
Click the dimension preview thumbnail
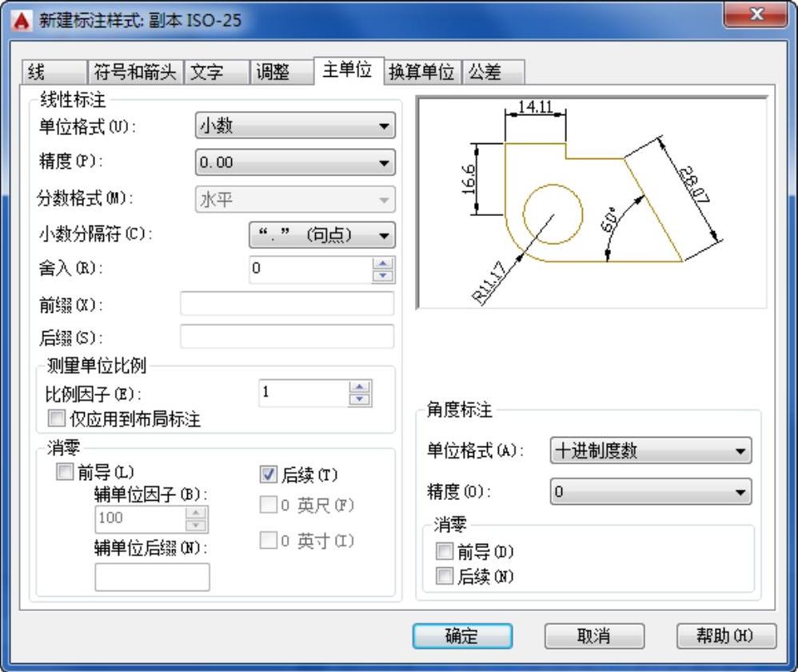pyautogui.click(x=592, y=203)
